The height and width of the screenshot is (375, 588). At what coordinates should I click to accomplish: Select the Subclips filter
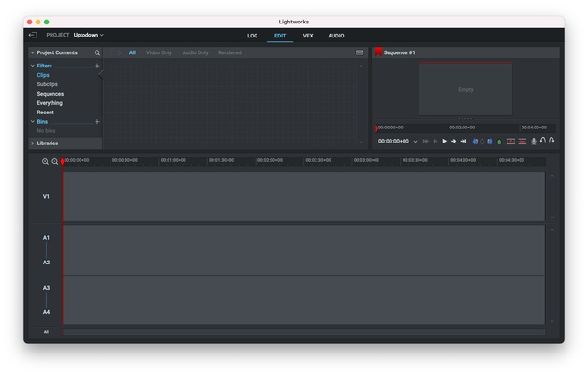pyautogui.click(x=47, y=84)
